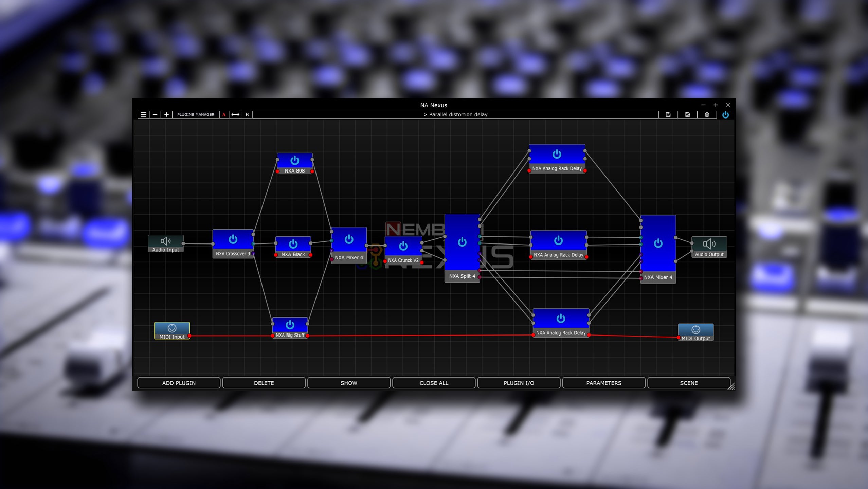868x489 pixels.
Task: Click the PARAMETERS button
Action: (603, 383)
